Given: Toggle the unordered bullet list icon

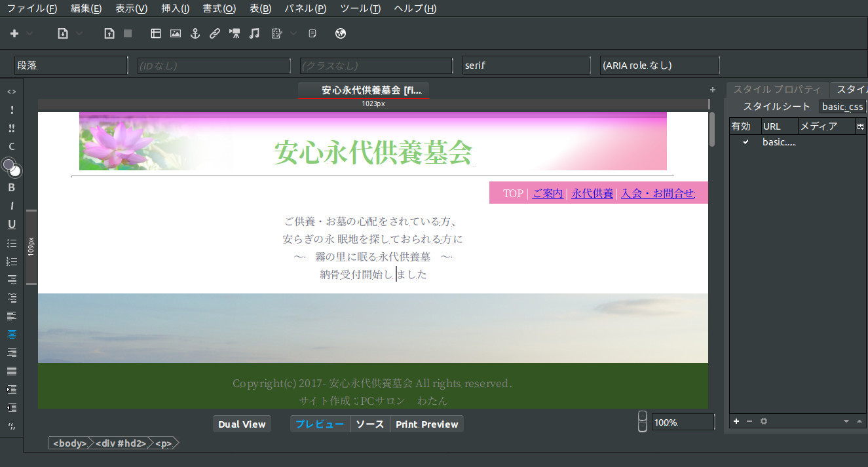Looking at the screenshot, I should point(12,242).
